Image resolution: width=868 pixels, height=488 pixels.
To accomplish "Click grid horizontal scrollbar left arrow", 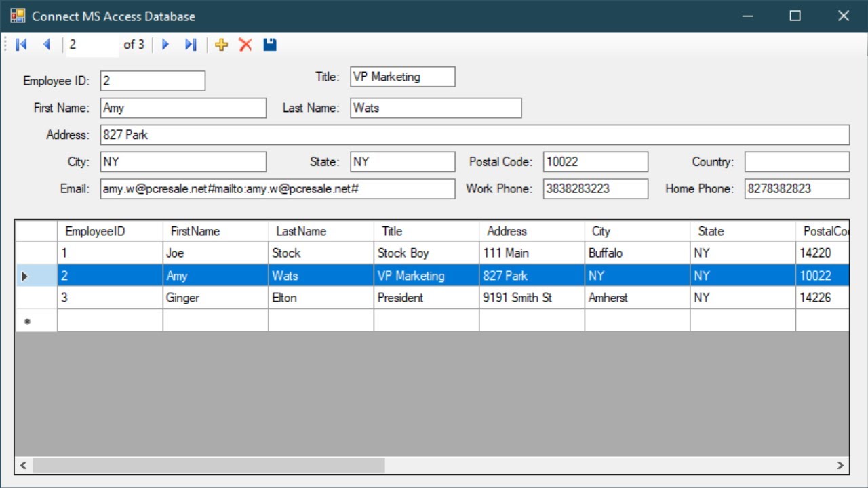I will point(24,465).
